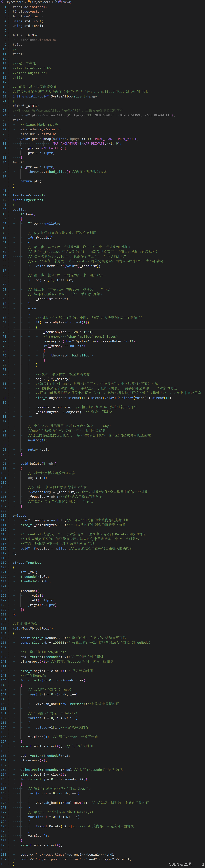Click line number 1 in gutter
The height and width of the screenshot is (868, 205).
pyautogui.click(x=5, y=7)
